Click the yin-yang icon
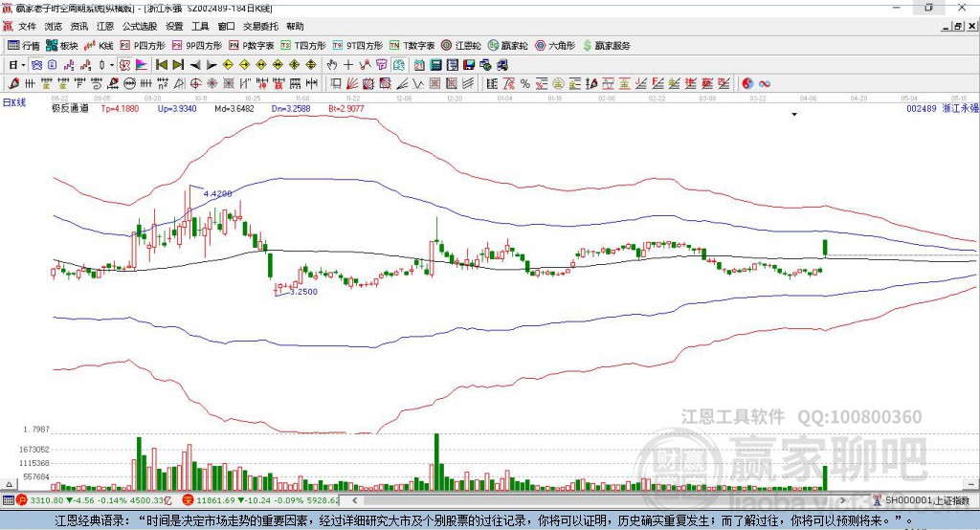980x530 pixels. 747,83
